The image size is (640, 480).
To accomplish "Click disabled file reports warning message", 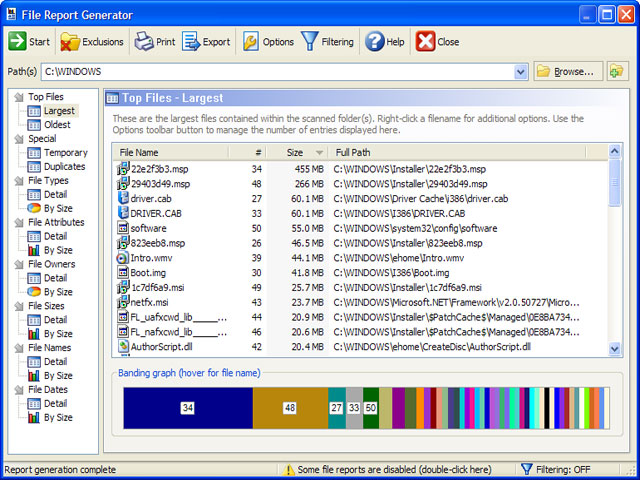I will coord(394,470).
